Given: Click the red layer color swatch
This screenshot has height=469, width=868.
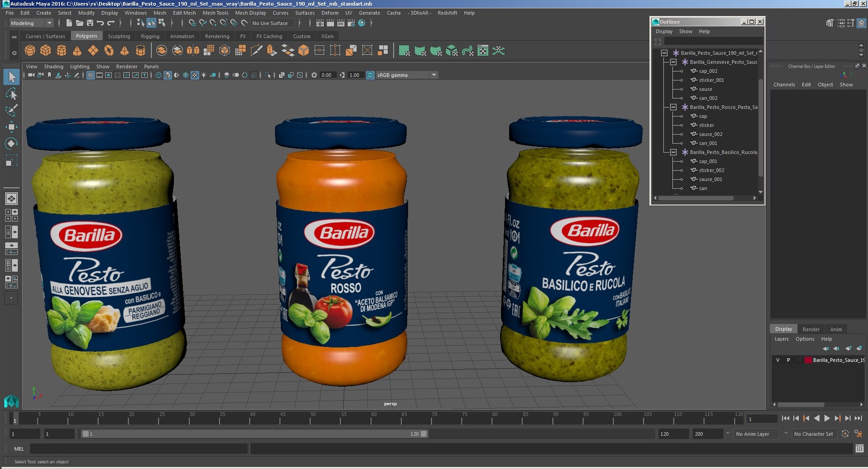Looking at the screenshot, I should (807, 360).
